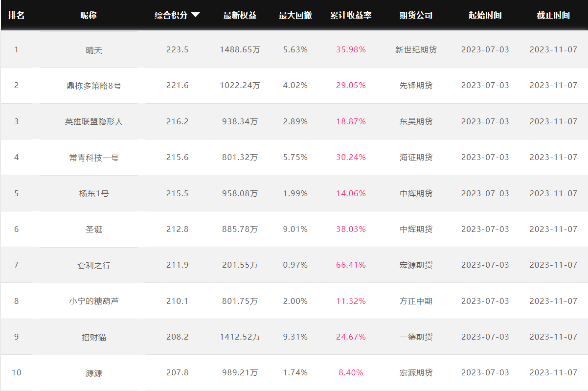Screen dimensions: 588x391
Task: Click the drawdown value 1.74%
Action: [295, 372]
